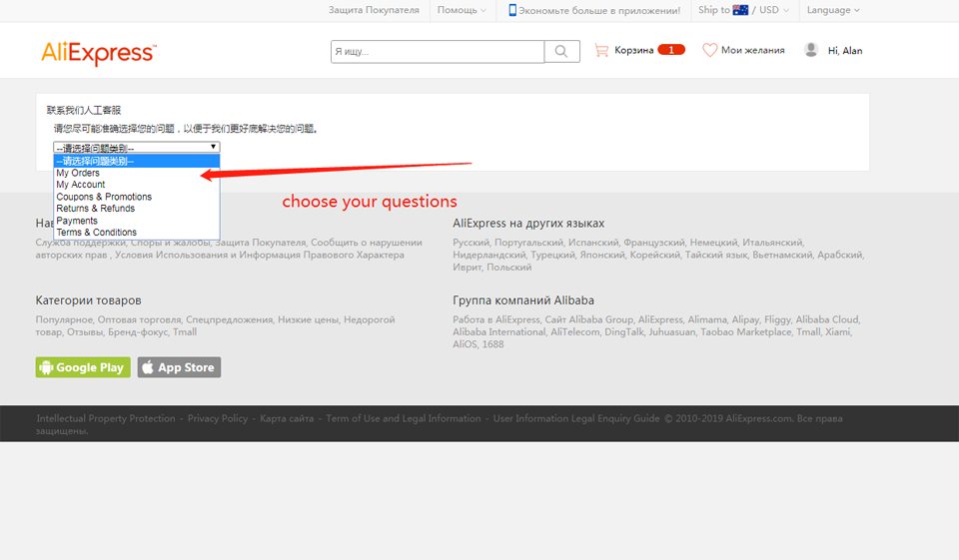
Task: Open Оптовая торговля category link
Action: click(x=140, y=319)
